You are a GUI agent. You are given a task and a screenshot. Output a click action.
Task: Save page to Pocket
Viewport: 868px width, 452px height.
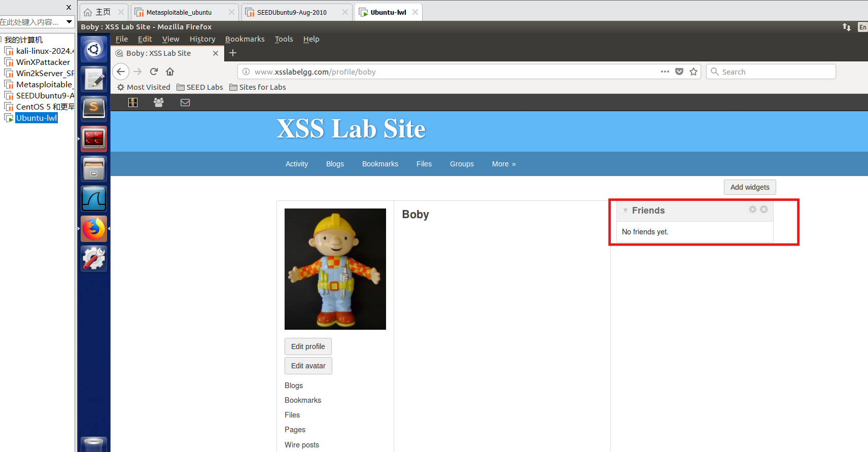point(679,72)
